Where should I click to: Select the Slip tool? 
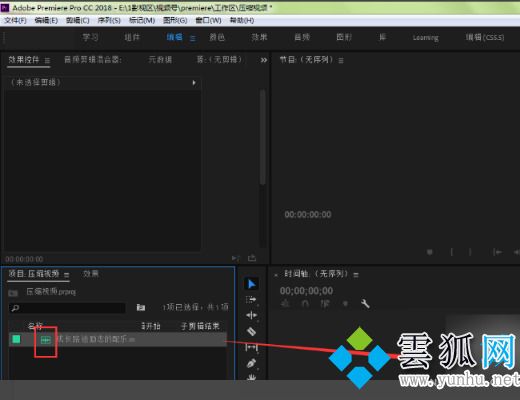[x=251, y=347]
